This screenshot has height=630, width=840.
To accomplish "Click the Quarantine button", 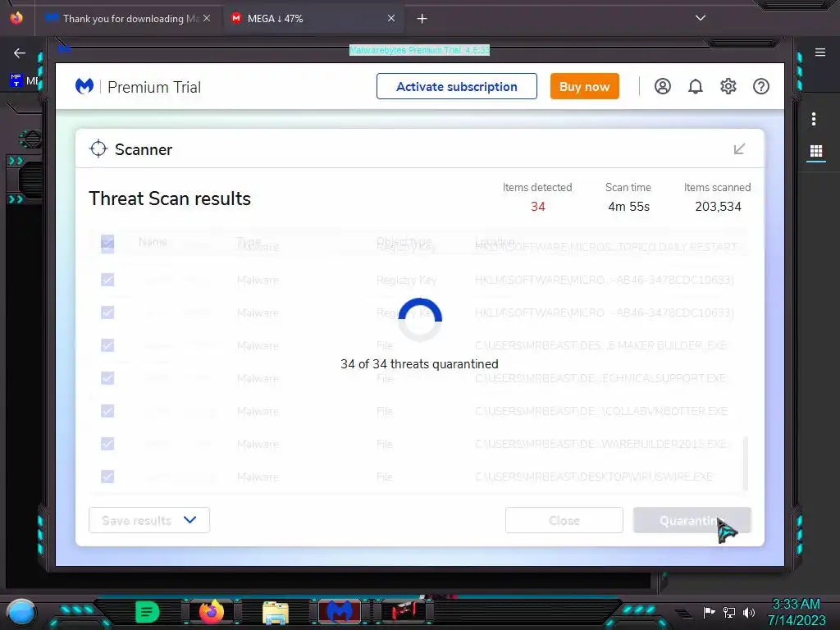I will (692, 520).
